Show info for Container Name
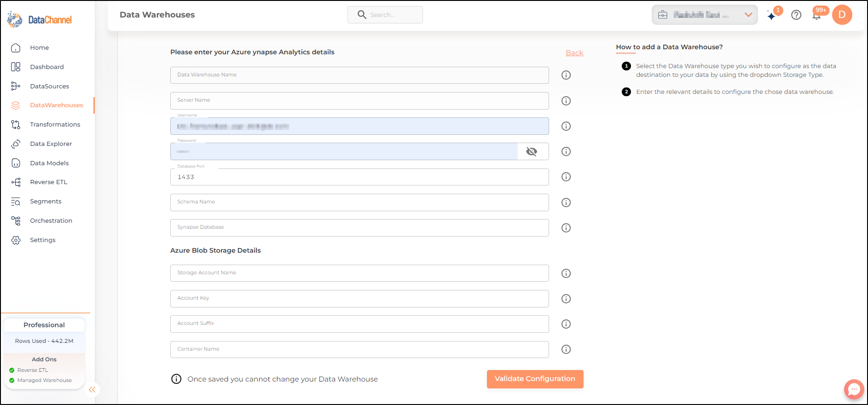The height and width of the screenshot is (405, 868). coord(566,349)
